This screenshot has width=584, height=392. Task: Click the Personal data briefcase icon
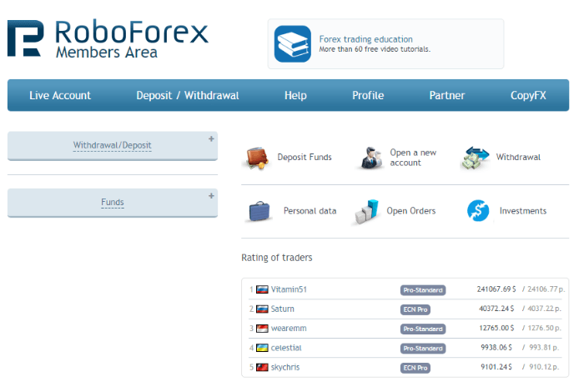[x=259, y=211]
